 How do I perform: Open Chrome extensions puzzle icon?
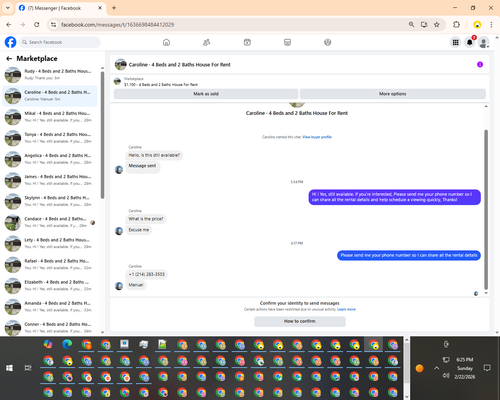pos(456,25)
